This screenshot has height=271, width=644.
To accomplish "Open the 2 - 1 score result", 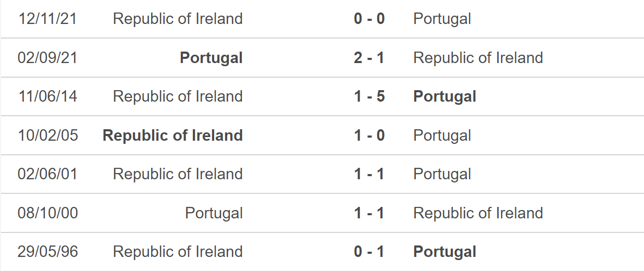I will [369, 57].
